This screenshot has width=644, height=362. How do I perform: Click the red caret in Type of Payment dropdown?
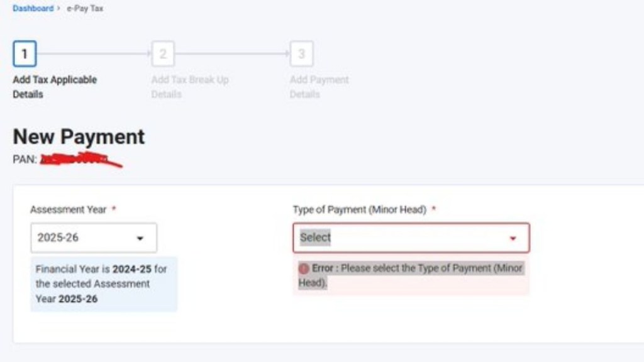[x=513, y=239]
